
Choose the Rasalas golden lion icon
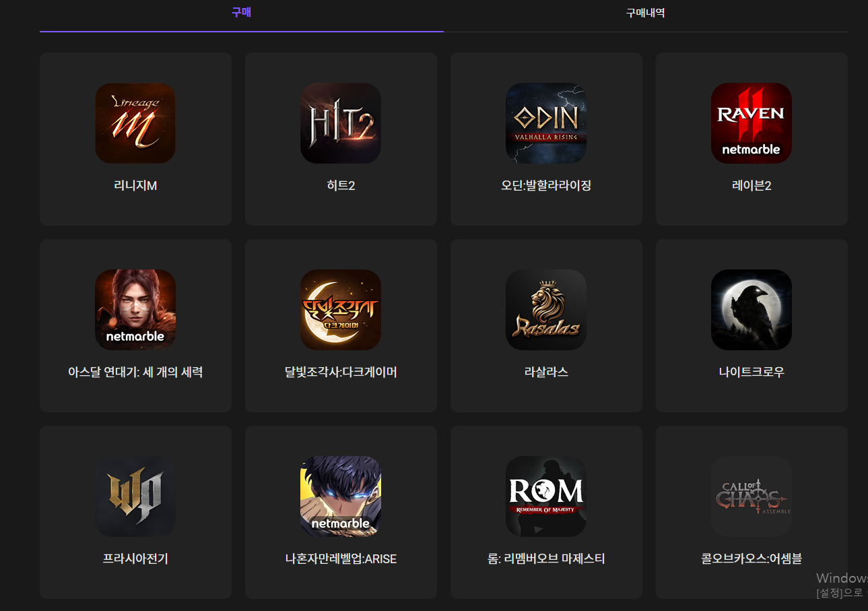pyautogui.click(x=546, y=310)
